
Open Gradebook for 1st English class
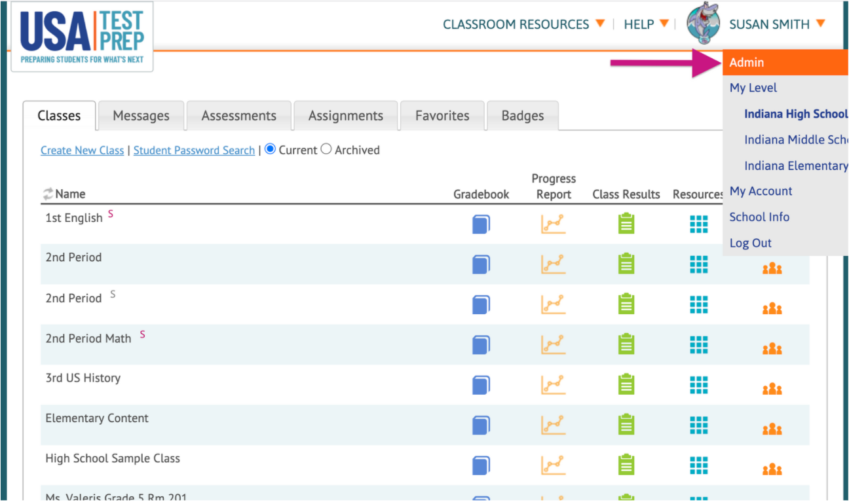point(481,225)
